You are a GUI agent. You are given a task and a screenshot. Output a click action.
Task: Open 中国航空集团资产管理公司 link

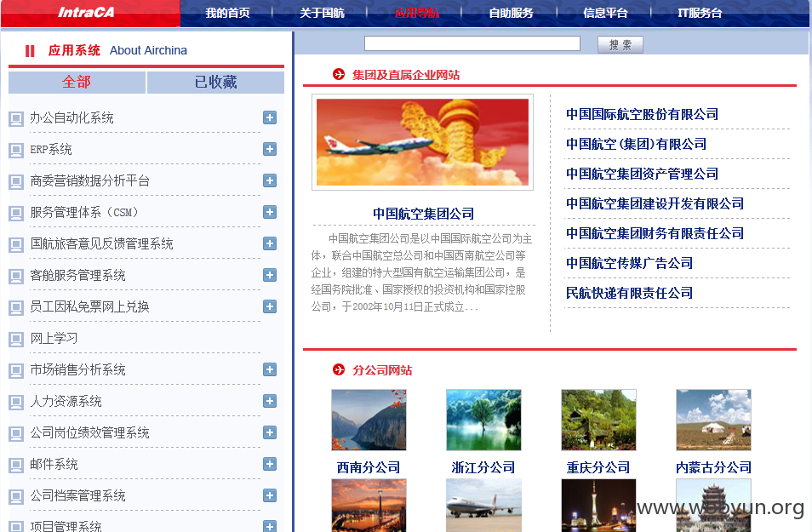coord(642,174)
